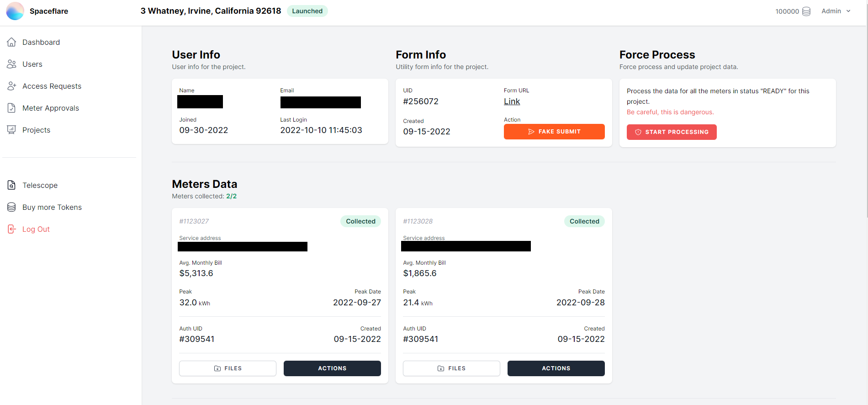Open Actions for meter #1123027
The image size is (868, 405).
[332, 368]
